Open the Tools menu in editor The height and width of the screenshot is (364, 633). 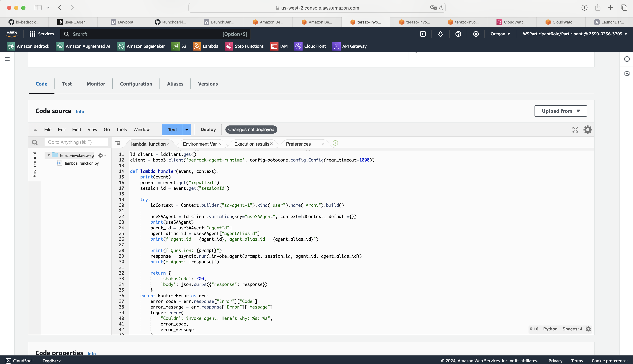pos(121,130)
